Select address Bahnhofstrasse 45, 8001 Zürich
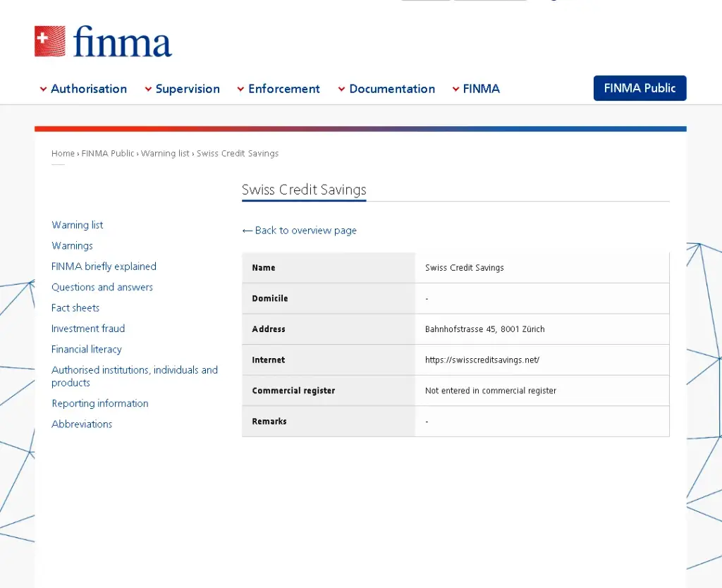This screenshot has width=722, height=588. [x=485, y=329]
